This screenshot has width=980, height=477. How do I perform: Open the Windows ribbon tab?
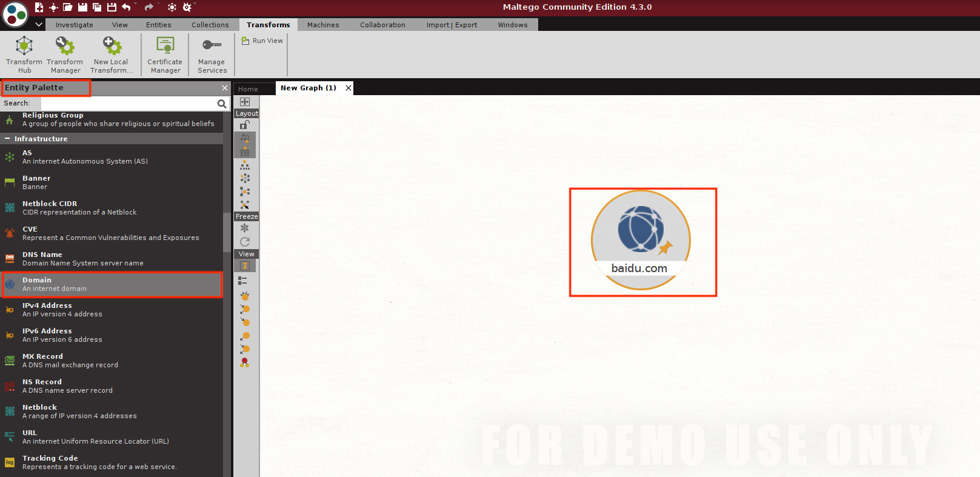[x=513, y=25]
